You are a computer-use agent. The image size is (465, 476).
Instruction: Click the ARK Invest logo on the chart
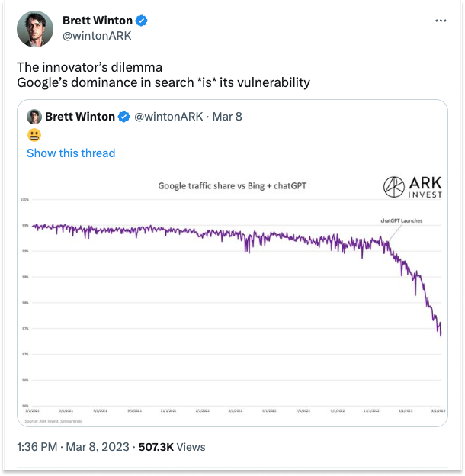tap(413, 187)
